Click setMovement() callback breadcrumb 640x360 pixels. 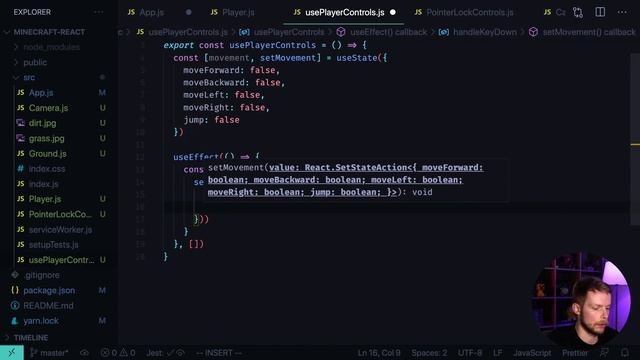pos(589,32)
